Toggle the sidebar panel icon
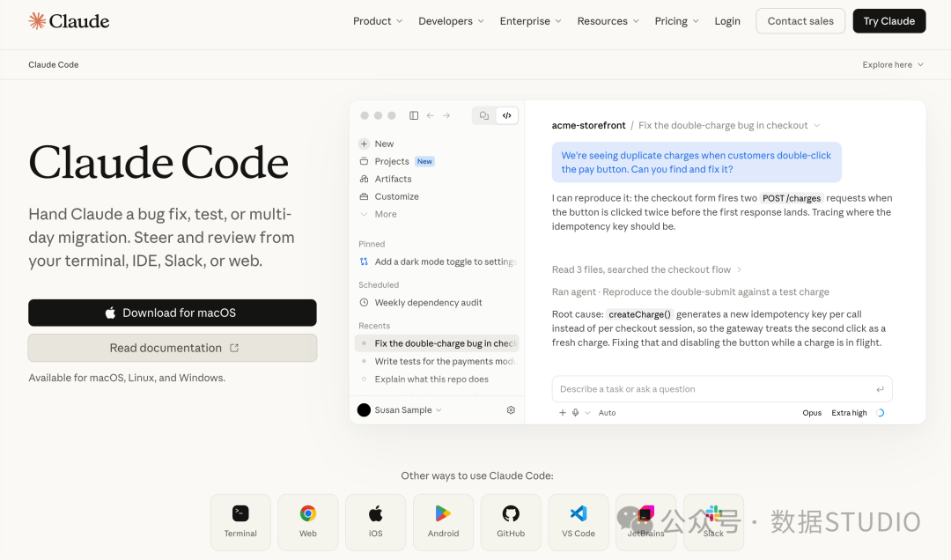 click(414, 115)
